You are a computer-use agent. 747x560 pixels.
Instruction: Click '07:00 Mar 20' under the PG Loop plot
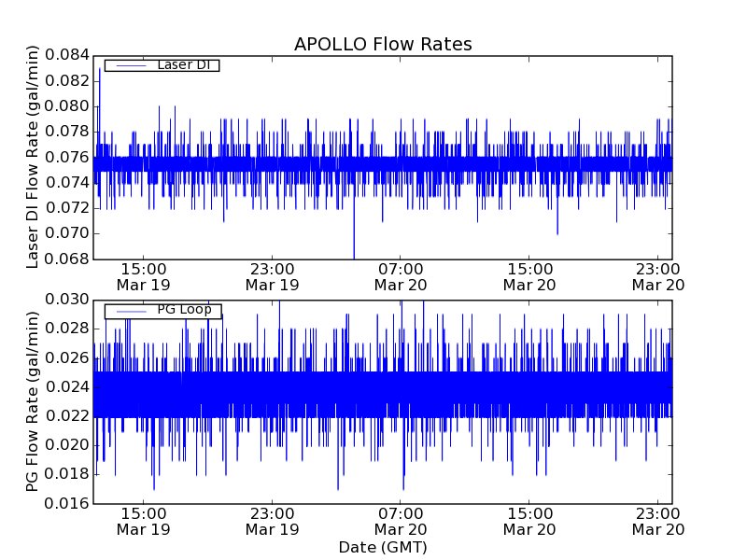[401, 522]
